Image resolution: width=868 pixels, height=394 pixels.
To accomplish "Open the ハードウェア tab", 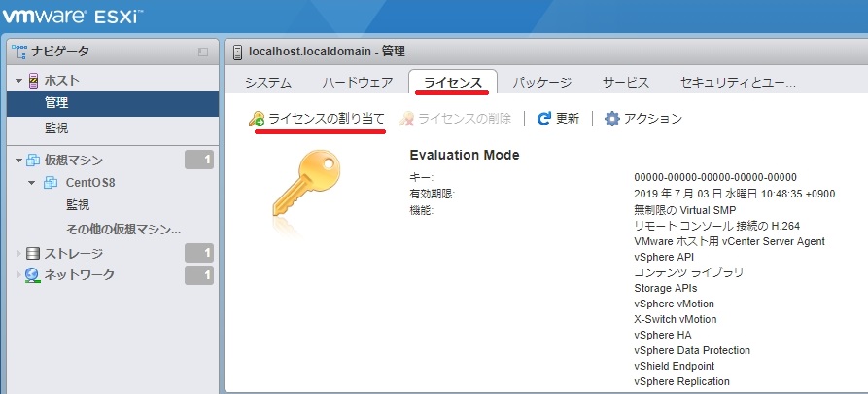I will pyautogui.click(x=358, y=83).
